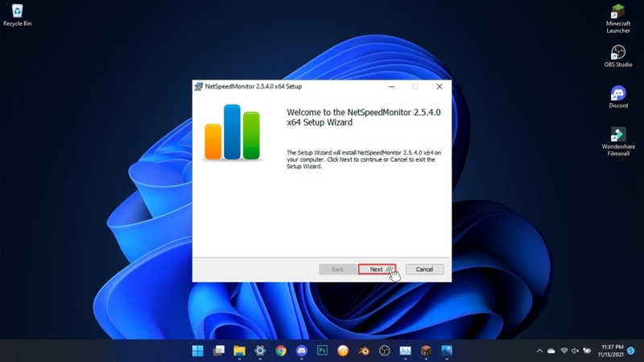Open Discord from the taskbar
Image resolution: width=644 pixels, height=362 pixels.
301,351
